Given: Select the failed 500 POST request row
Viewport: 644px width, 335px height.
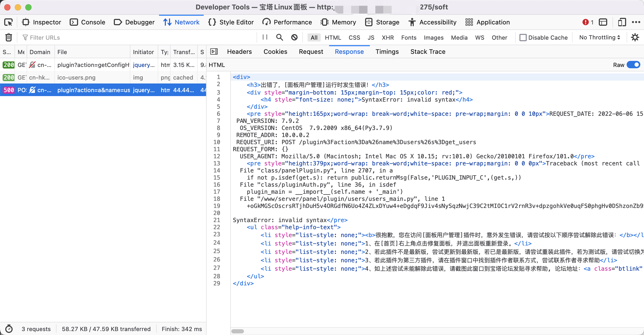Looking at the screenshot, I should (x=103, y=90).
